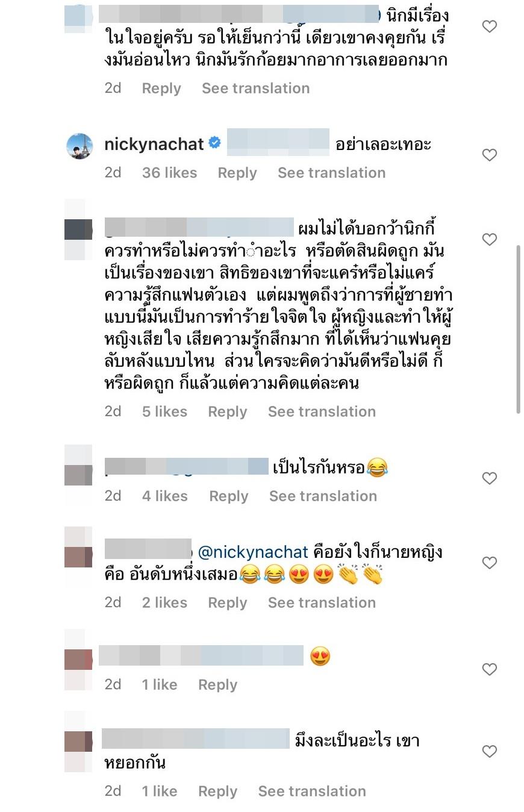Like the 'เป็นไรกันหรอ' comment

pos(490,478)
